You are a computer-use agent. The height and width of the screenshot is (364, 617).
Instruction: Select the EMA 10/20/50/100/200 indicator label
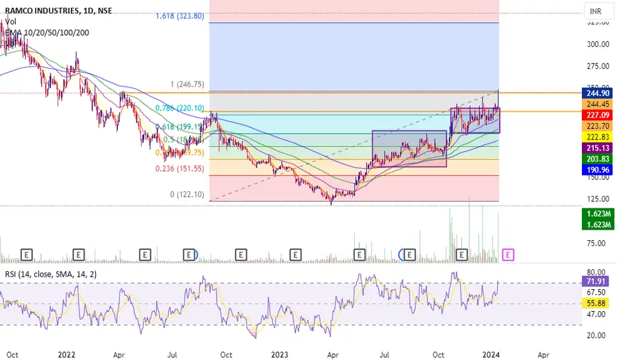(x=47, y=32)
